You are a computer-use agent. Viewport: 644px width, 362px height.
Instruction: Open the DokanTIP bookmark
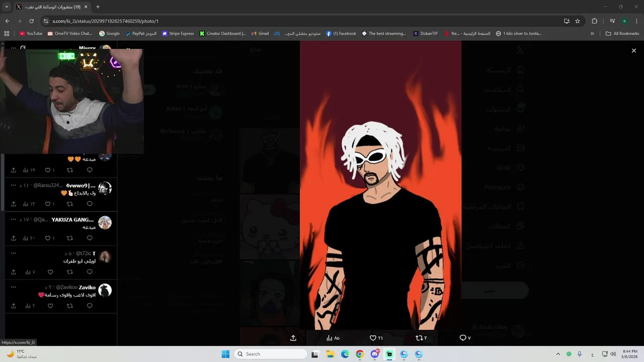click(426, 34)
